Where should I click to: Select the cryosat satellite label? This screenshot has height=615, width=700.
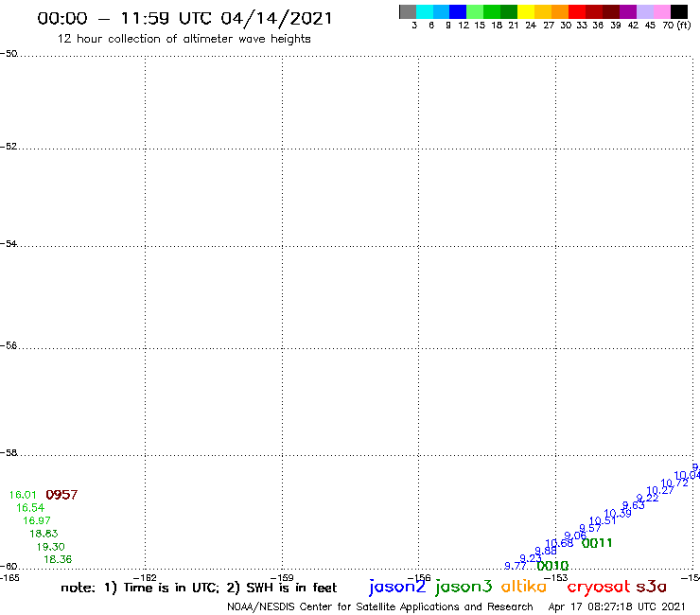pyautogui.click(x=599, y=588)
